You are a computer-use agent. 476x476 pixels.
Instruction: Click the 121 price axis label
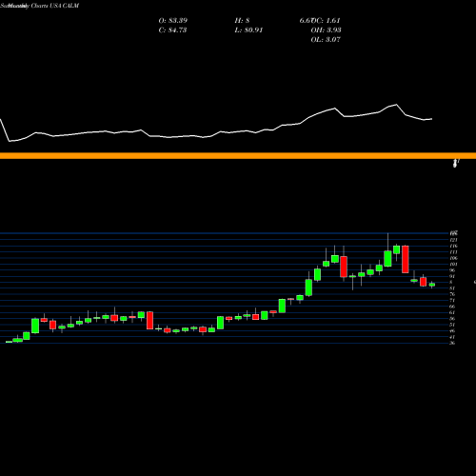coord(453,240)
